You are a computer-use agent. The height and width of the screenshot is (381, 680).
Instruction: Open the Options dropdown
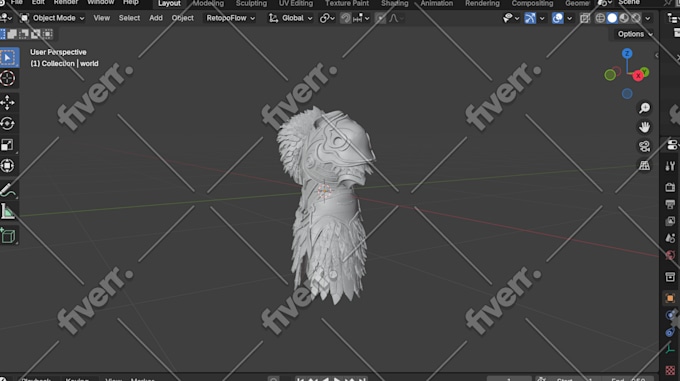[x=635, y=34]
